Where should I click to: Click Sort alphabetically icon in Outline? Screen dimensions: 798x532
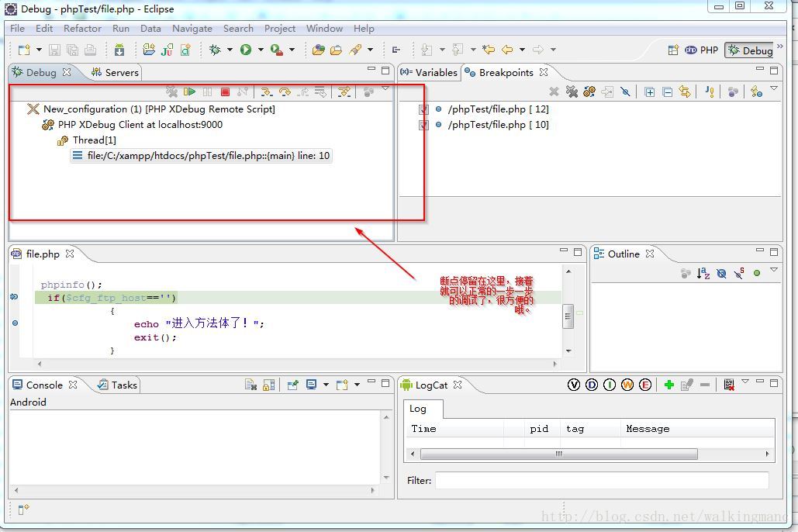(703, 274)
